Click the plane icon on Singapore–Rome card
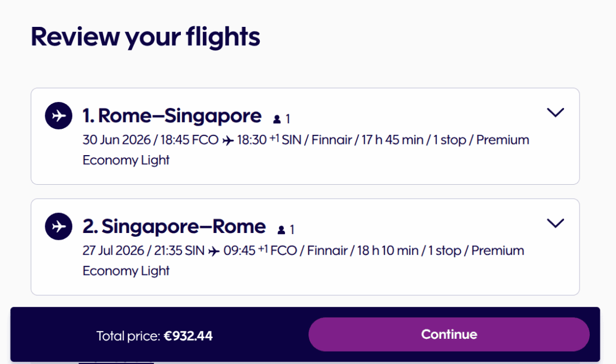 59,226
